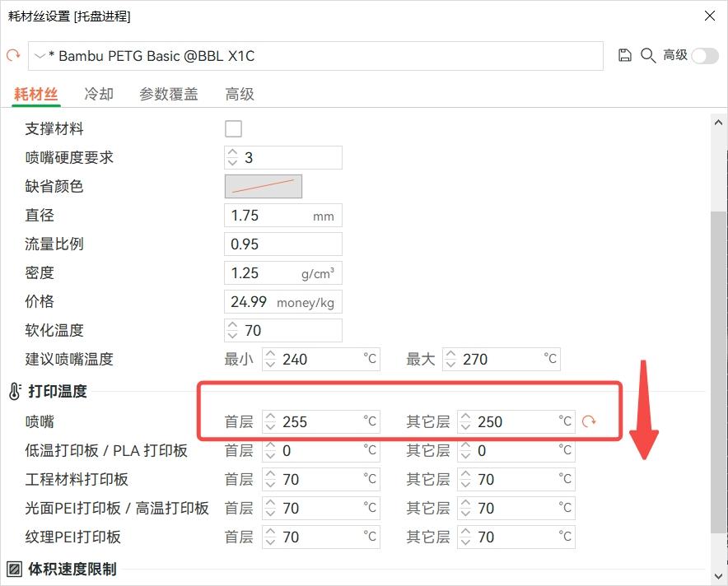The width and height of the screenshot is (728, 586).
Task: Click the 打印温度 section heading
Action: 58,391
